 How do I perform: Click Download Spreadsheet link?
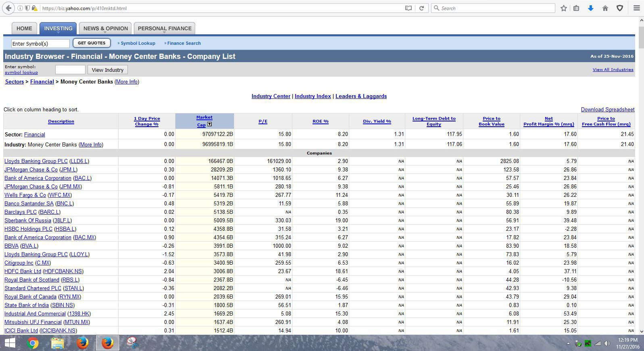(608, 109)
